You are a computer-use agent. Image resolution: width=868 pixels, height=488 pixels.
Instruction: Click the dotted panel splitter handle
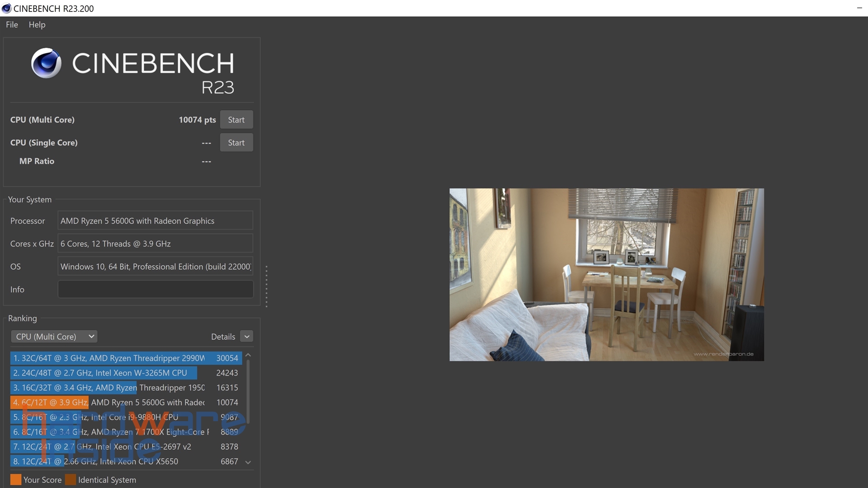coord(267,286)
